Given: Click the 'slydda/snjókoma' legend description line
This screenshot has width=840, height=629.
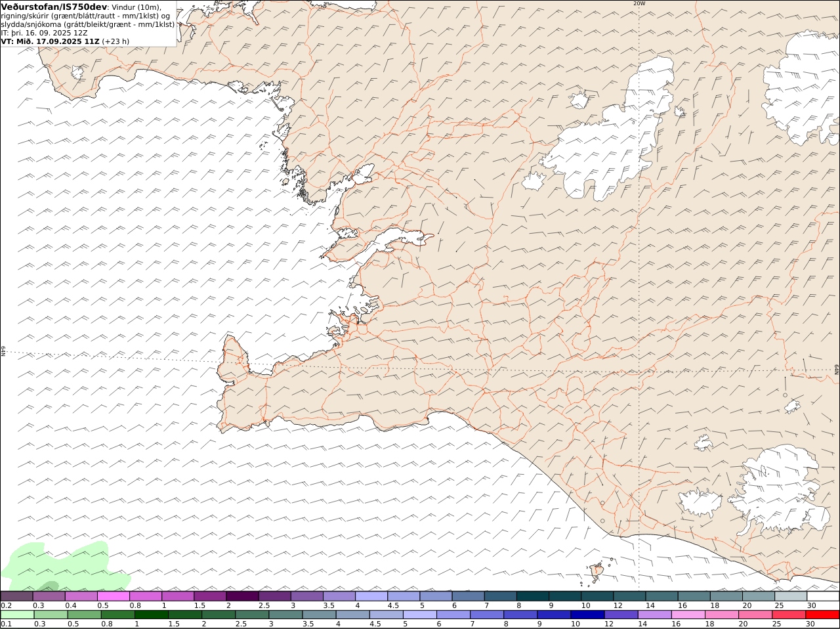Looking at the screenshot, I should coord(88,24).
